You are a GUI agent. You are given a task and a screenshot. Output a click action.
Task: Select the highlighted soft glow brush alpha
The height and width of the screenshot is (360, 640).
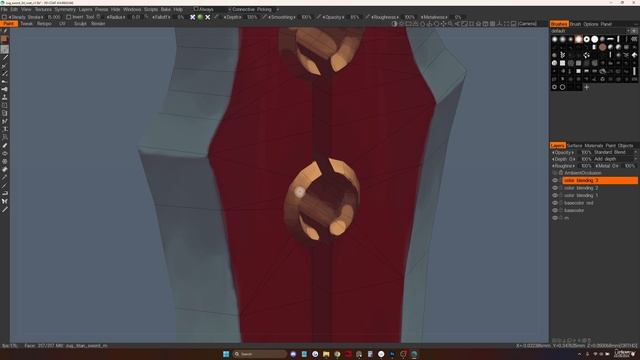[578, 39]
